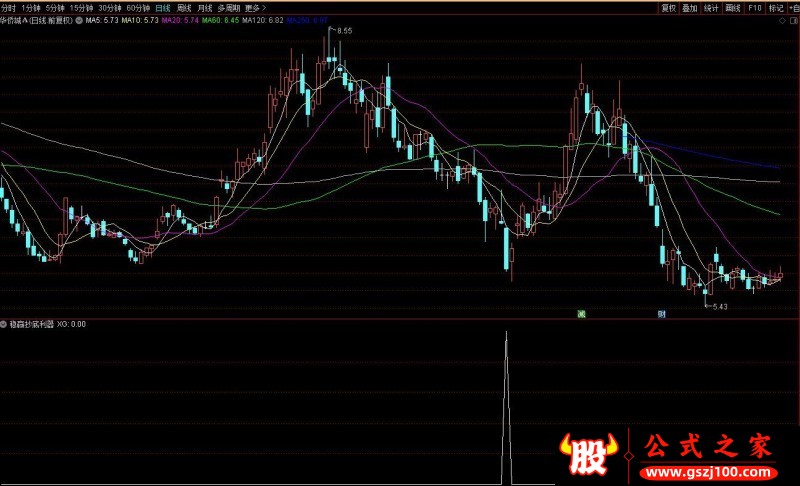Switch chart to 周线 weekly period
The width and height of the screenshot is (800, 486).
coord(184,7)
